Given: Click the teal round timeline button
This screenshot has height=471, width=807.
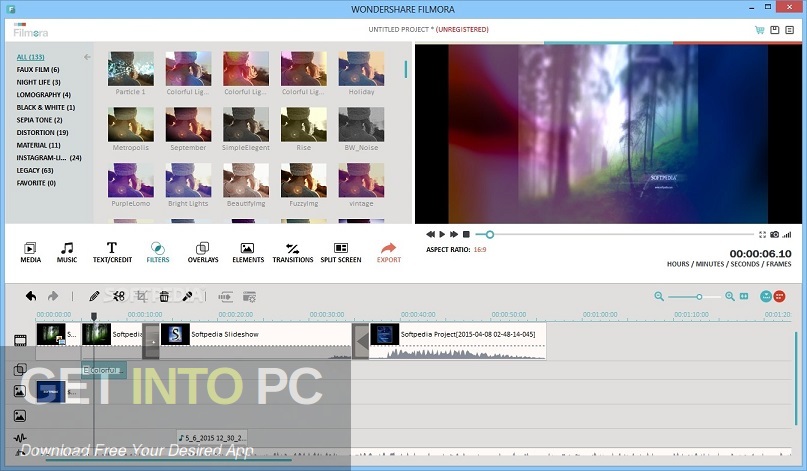Looking at the screenshot, I should pyautogui.click(x=766, y=296).
